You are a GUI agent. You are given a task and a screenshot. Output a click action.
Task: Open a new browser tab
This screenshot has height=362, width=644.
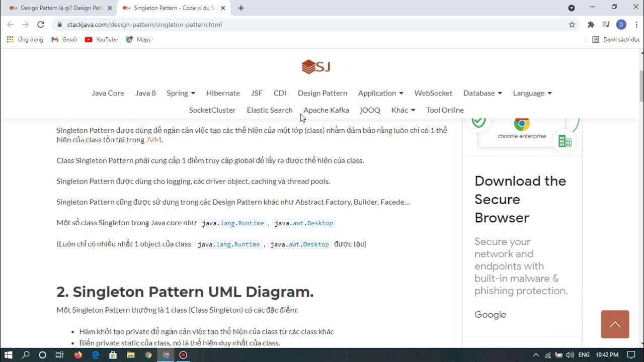tap(241, 8)
